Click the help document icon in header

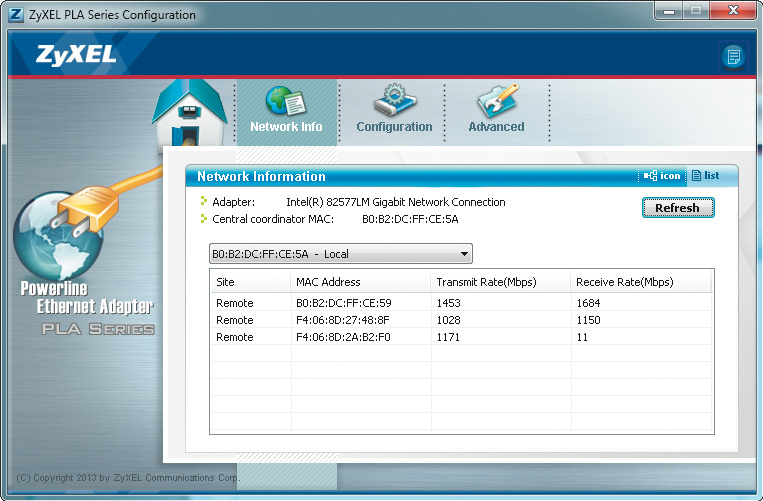coord(733,56)
